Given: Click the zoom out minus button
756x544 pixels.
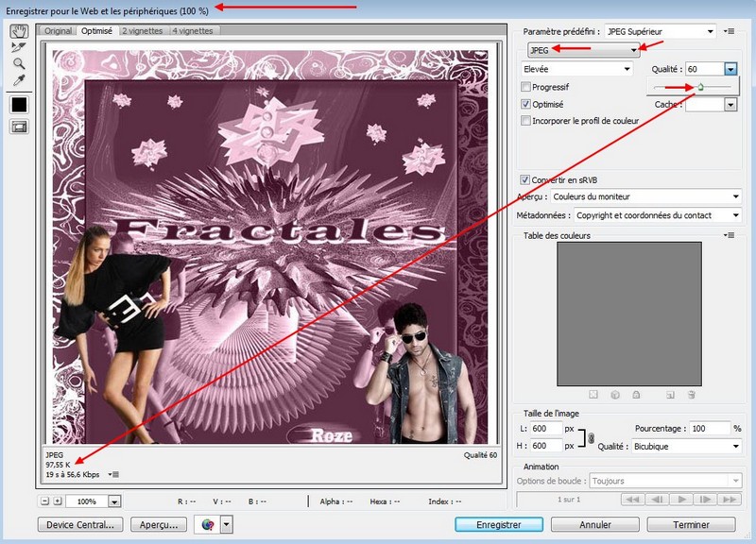Looking at the screenshot, I should click(x=45, y=501).
